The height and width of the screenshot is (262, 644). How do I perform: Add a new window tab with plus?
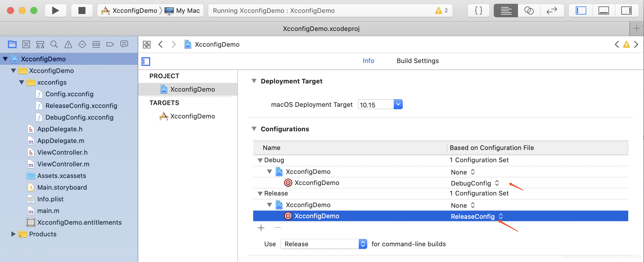[x=637, y=29]
